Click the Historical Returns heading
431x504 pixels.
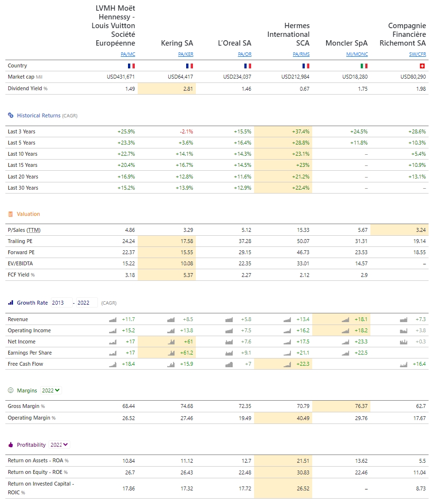[38, 115]
